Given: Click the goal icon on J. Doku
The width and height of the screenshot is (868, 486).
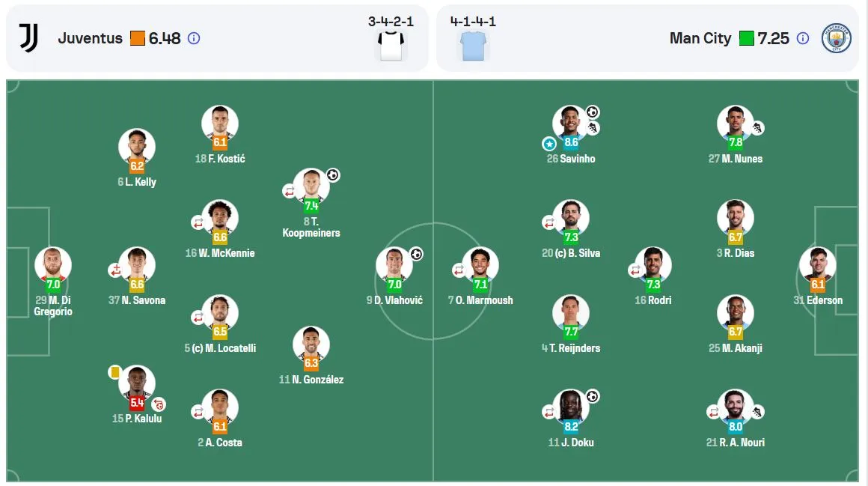Looking at the screenshot, I should (593, 396).
